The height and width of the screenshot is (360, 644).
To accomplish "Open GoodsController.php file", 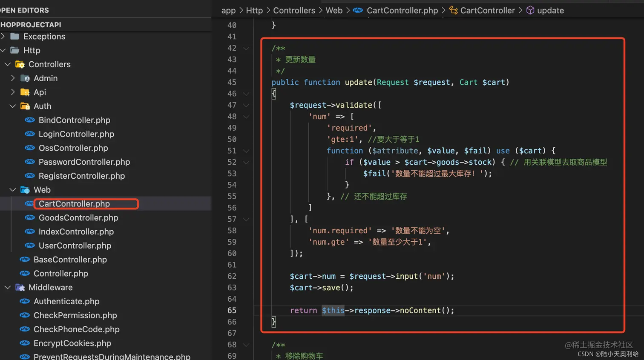I will tap(78, 217).
